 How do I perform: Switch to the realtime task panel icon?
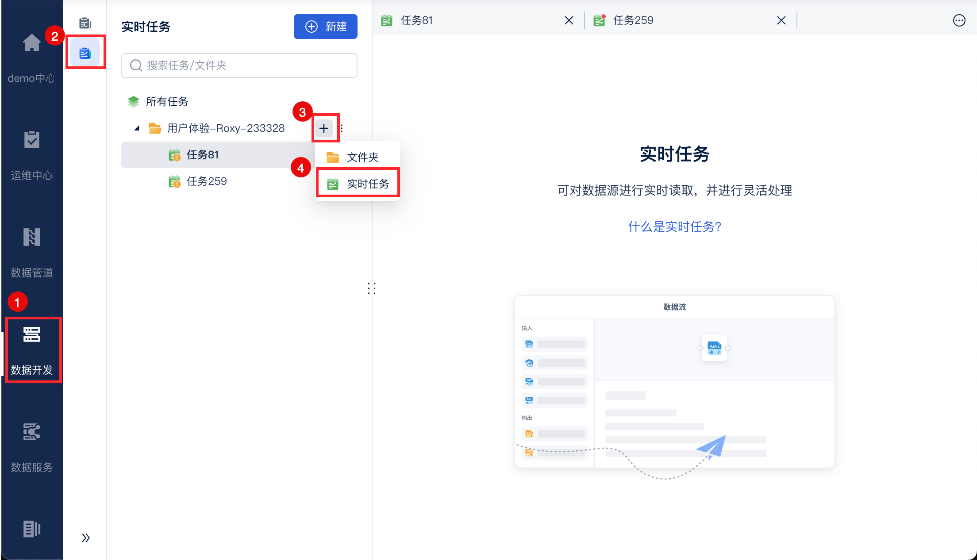coord(85,53)
